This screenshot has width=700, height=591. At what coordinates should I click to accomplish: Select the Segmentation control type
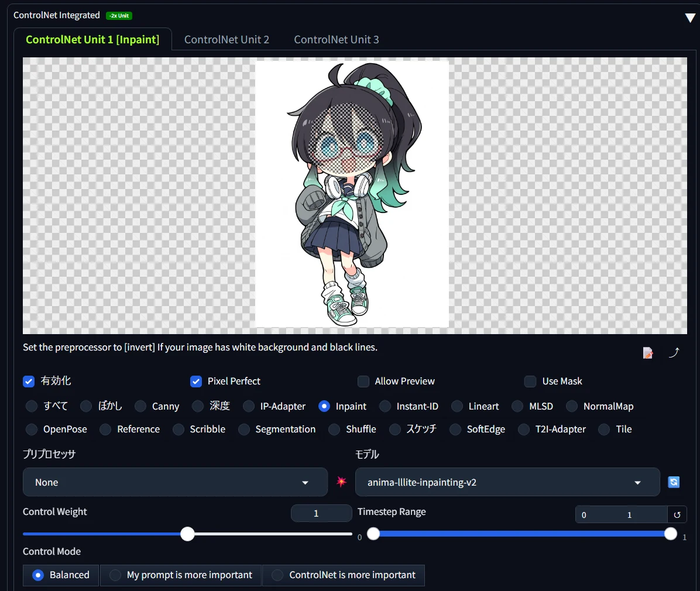point(243,429)
